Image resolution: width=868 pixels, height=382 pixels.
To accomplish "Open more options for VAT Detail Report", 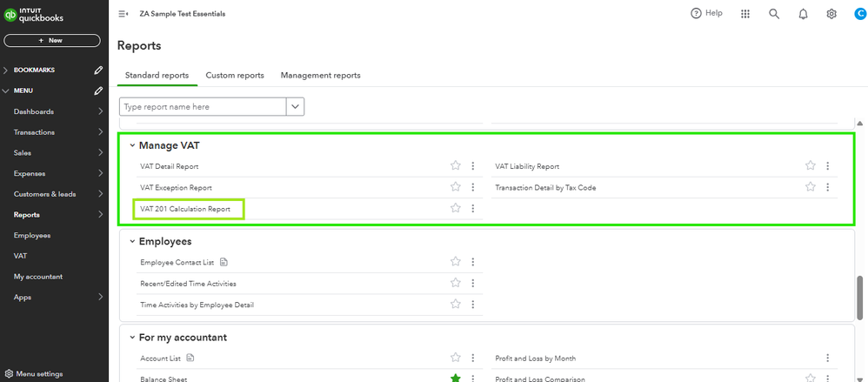I will pyautogui.click(x=473, y=166).
